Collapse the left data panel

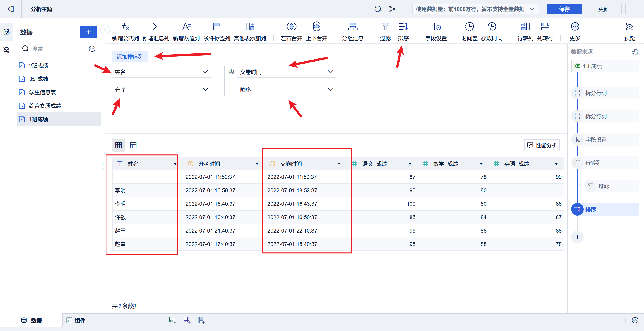click(105, 30)
